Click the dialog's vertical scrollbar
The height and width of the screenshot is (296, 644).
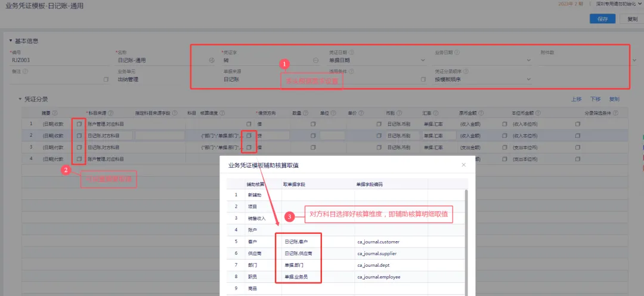466,242
